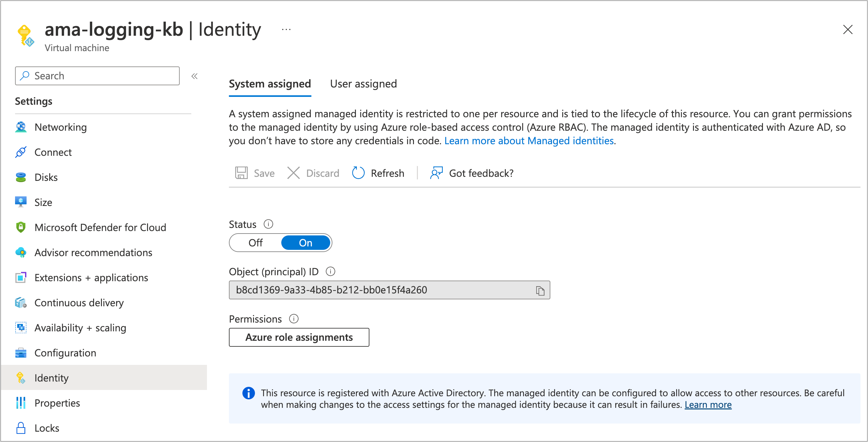Set Status toggle to On

(x=306, y=243)
